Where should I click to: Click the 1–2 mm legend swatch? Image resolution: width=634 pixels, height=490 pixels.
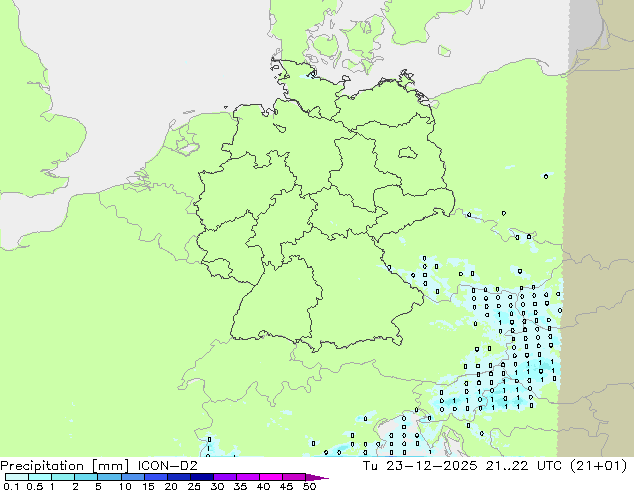coord(63,477)
